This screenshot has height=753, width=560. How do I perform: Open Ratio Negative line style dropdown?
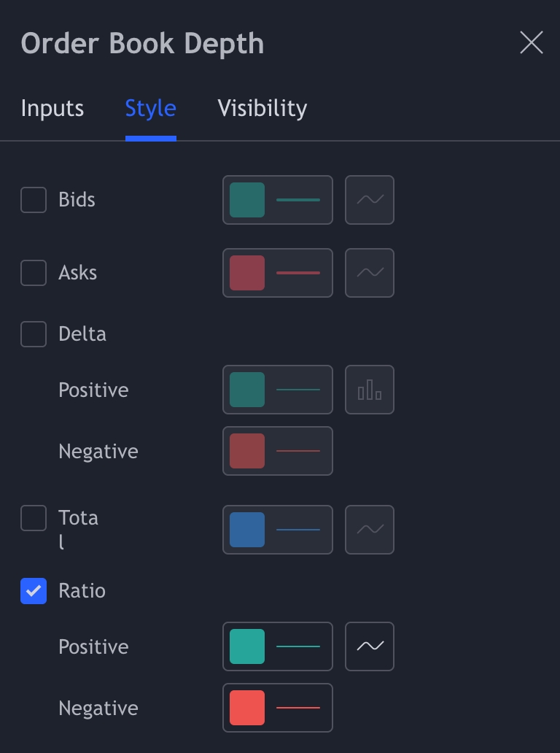[298, 708]
